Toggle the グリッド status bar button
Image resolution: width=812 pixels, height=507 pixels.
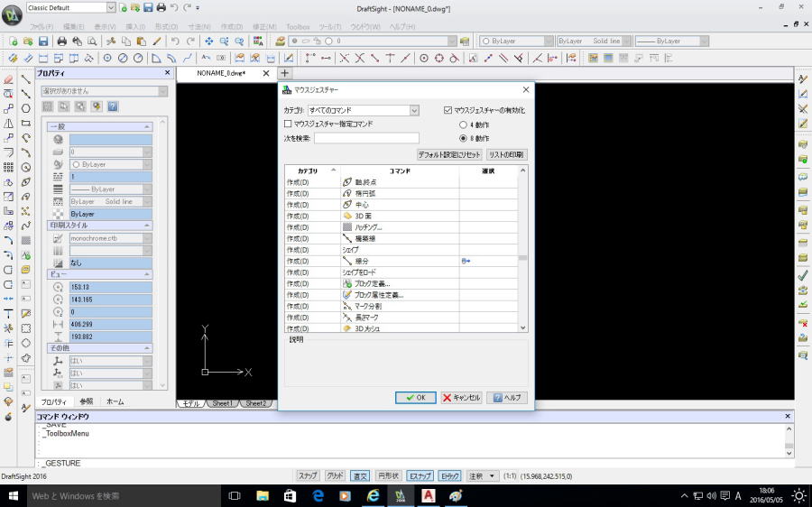335,476
